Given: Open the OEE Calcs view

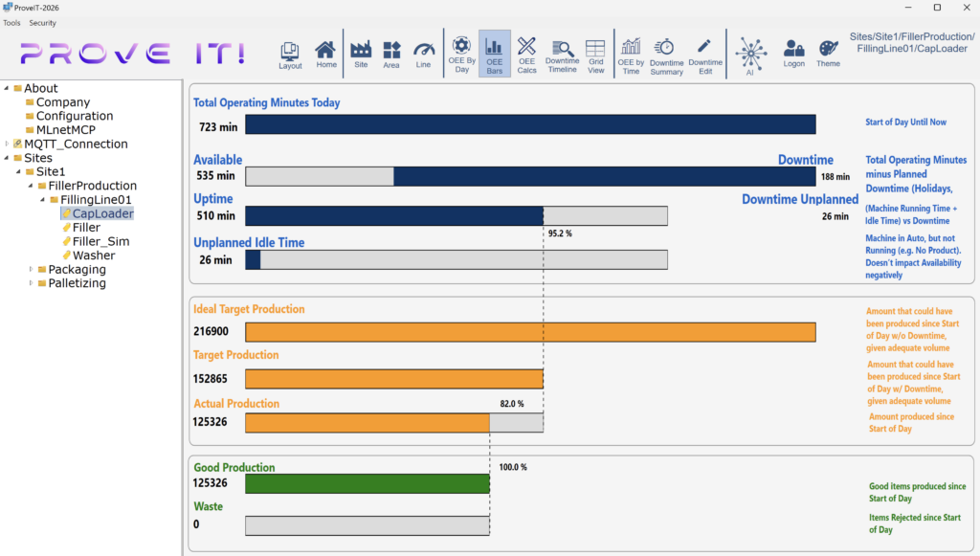Looking at the screenshot, I should [x=526, y=54].
